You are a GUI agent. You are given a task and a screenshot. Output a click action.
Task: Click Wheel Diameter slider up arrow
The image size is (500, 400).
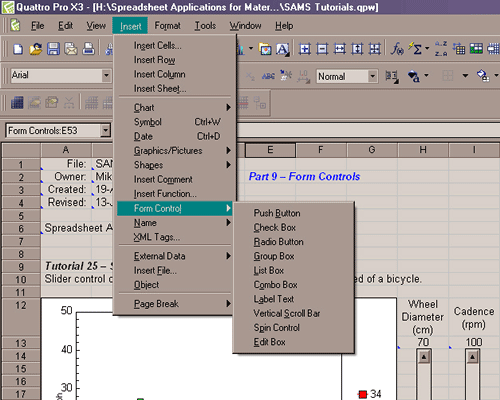[x=424, y=357]
